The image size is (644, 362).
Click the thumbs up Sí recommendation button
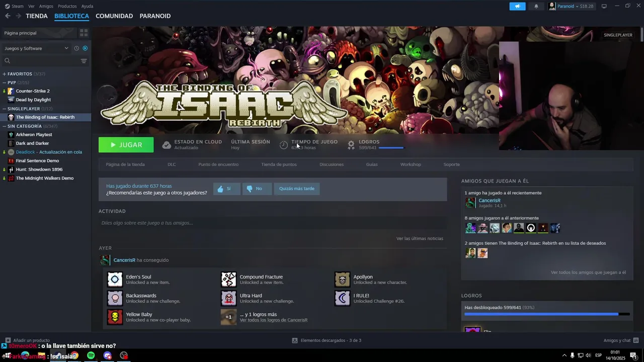click(x=227, y=189)
